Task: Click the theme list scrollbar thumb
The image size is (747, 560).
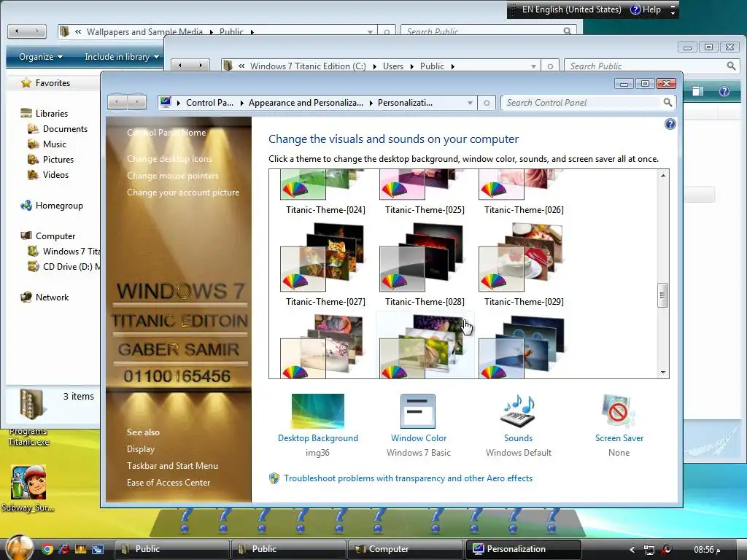Action: (662, 295)
